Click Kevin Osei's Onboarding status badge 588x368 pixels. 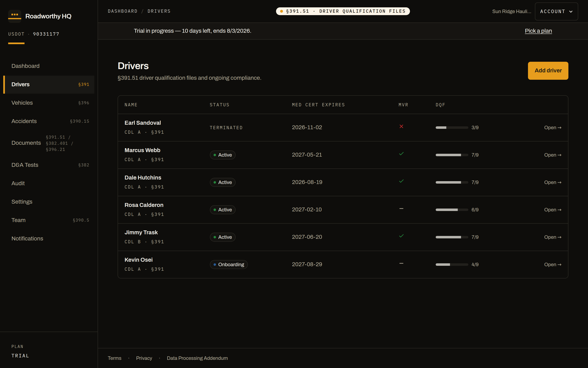pyautogui.click(x=229, y=265)
